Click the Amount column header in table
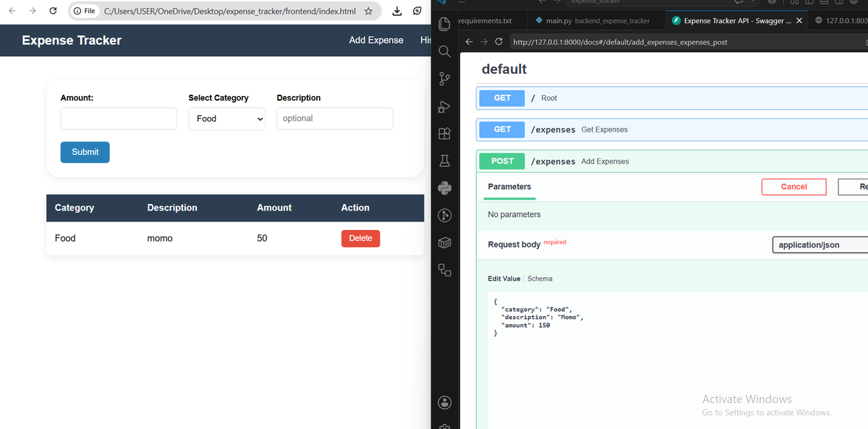Image resolution: width=868 pixels, height=429 pixels. point(274,208)
